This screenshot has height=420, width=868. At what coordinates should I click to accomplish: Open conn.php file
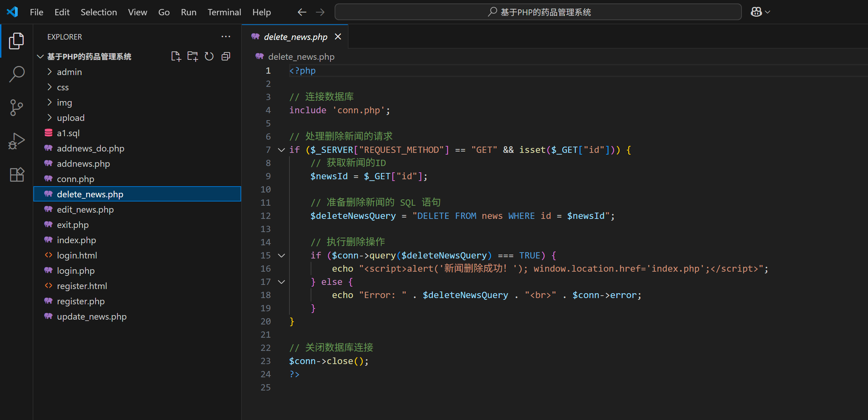click(137, 179)
